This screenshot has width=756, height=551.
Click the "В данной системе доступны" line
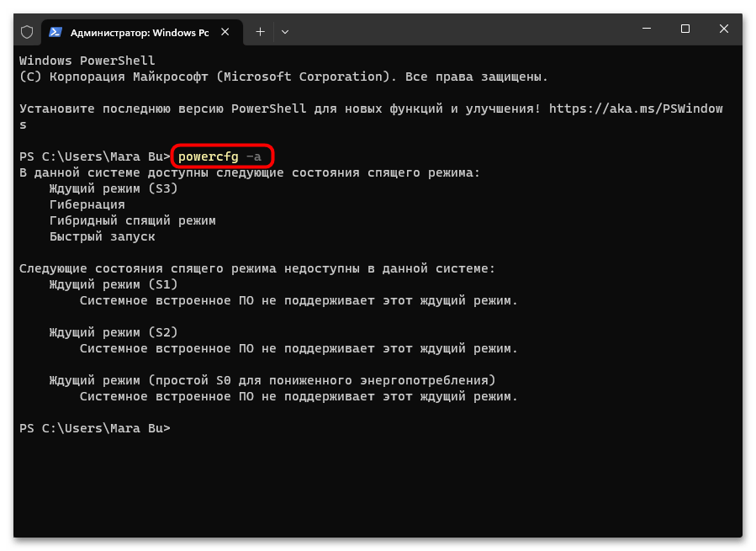click(x=250, y=172)
